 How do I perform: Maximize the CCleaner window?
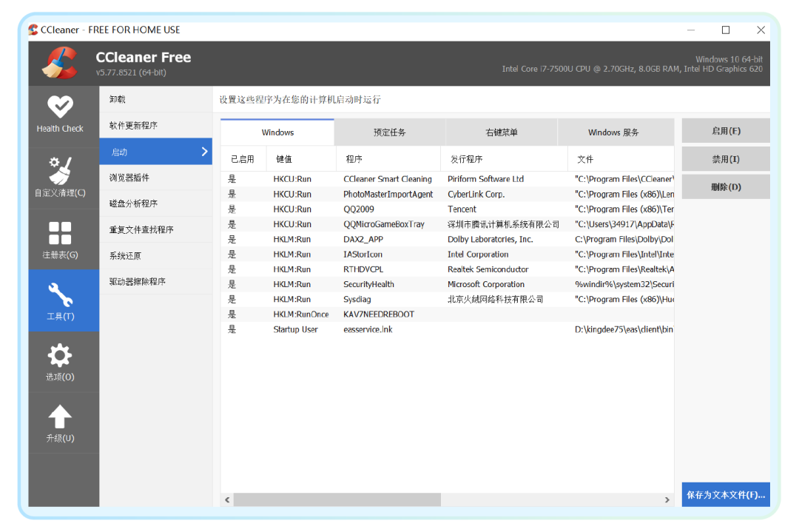pyautogui.click(x=726, y=30)
